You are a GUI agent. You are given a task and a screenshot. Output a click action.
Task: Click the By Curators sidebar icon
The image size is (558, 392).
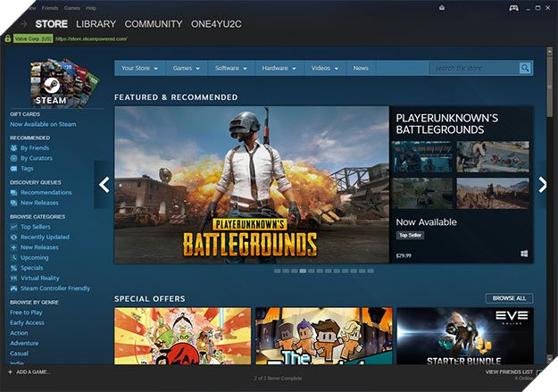coord(14,158)
